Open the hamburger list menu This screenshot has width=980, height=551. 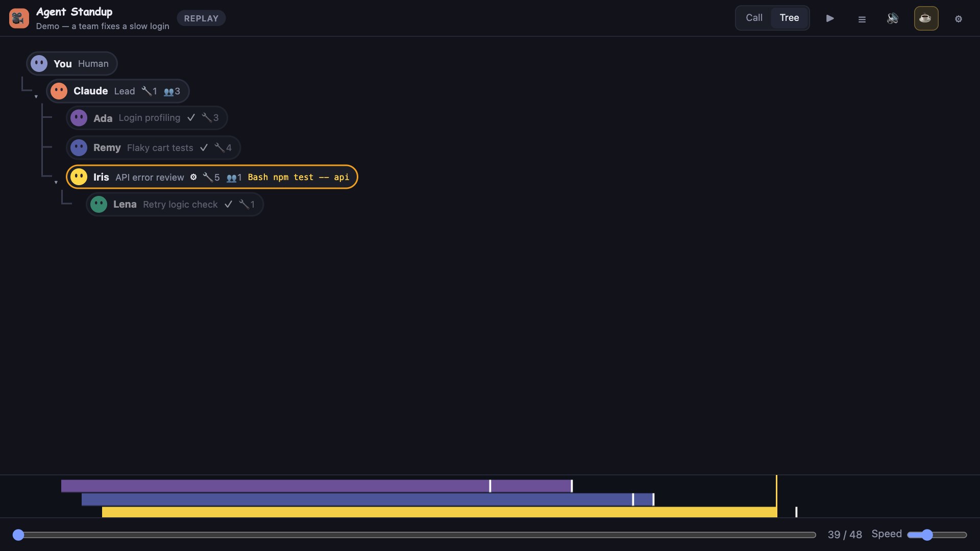[862, 19]
